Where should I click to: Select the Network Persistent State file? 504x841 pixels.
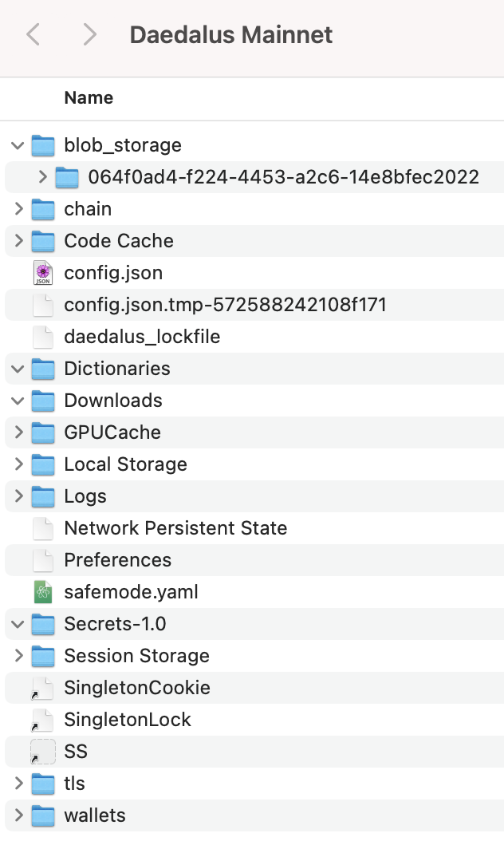[175, 528]
